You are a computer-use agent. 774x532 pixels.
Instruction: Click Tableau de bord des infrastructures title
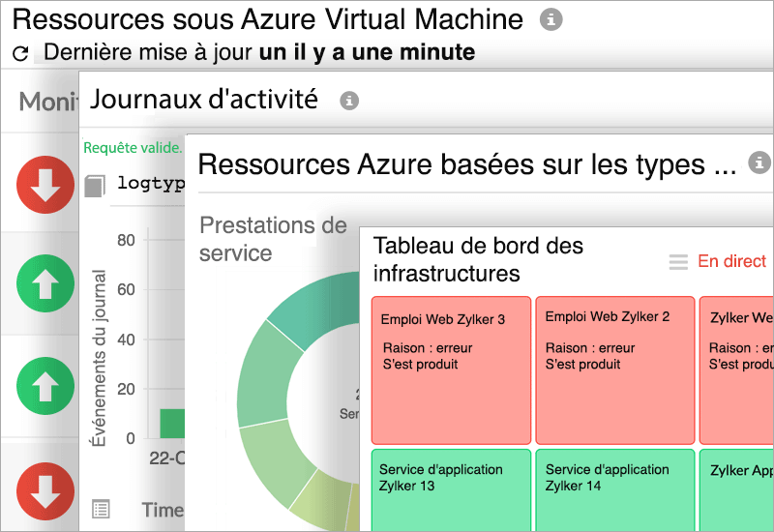pyautogui.click(x=478, y=259)
